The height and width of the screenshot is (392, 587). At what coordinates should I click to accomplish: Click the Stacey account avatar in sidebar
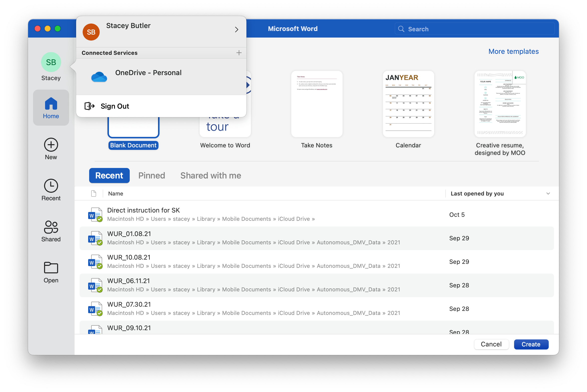pos(51,62)
